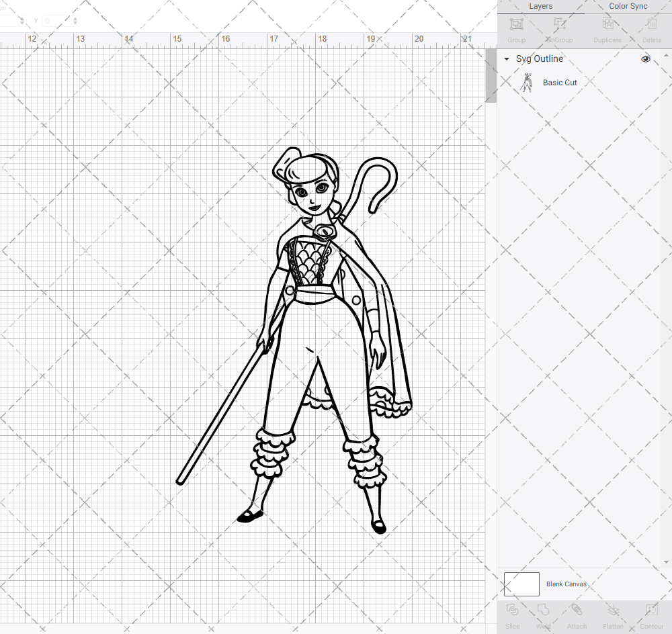Click the Contour tool icon
This screenshot has height=634, width=672.
(x=650, y=615)
